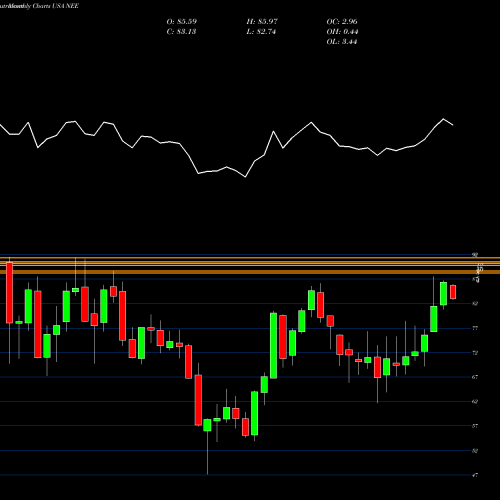Click the 57 price axis label
Screen dimensions: 500x500
(475, 426)
